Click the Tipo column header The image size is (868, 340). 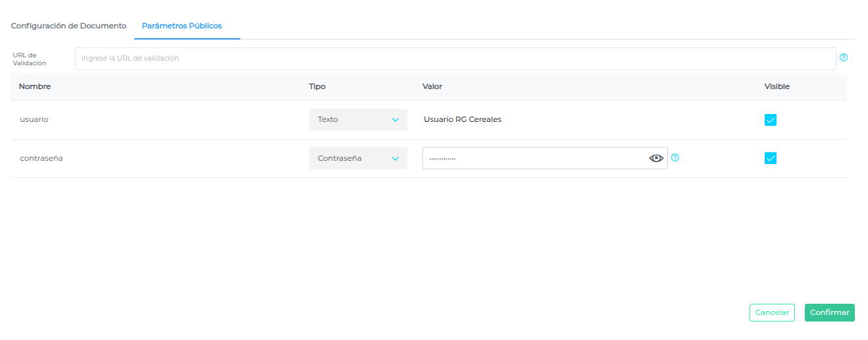coord(317,87)
